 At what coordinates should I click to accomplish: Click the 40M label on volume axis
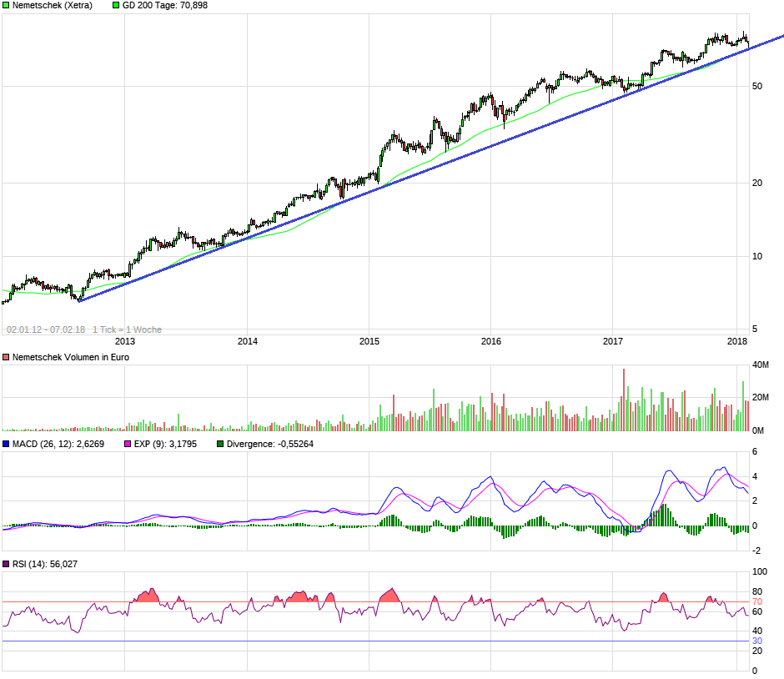click(x=761, y=365)
